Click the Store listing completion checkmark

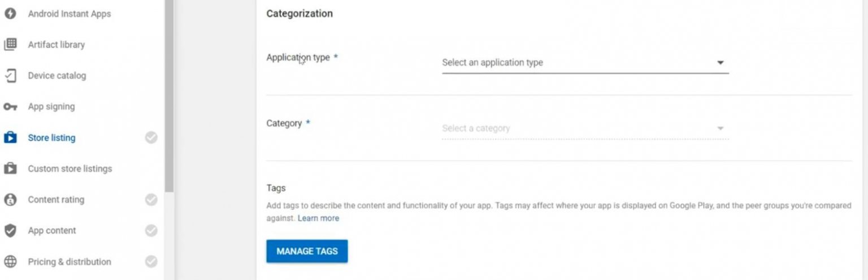151,137
